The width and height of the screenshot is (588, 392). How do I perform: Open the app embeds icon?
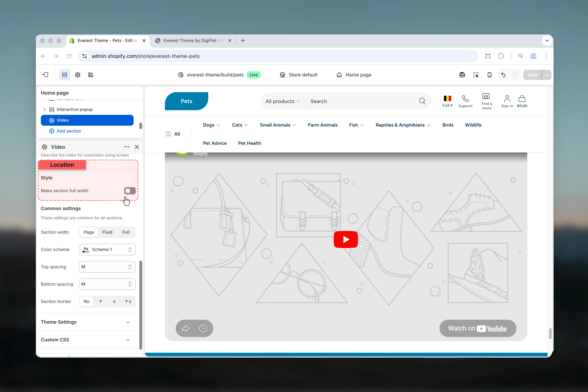[x=91, y=75]
